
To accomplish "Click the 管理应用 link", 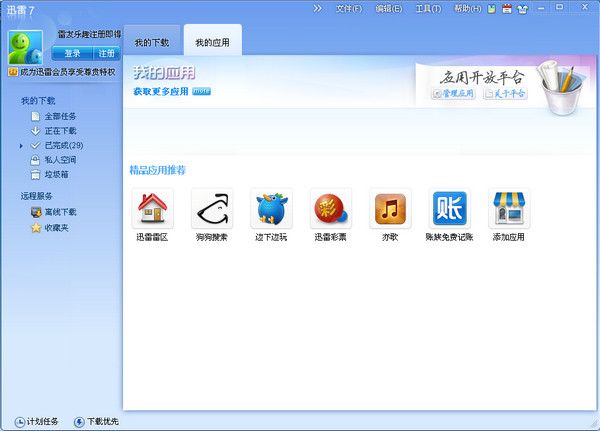I will click(453, 94).
